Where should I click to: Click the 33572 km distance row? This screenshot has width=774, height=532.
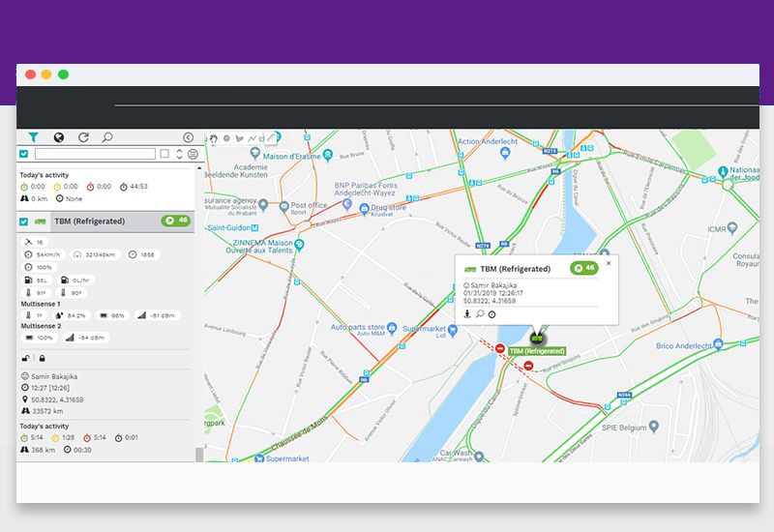pos(43,411)
